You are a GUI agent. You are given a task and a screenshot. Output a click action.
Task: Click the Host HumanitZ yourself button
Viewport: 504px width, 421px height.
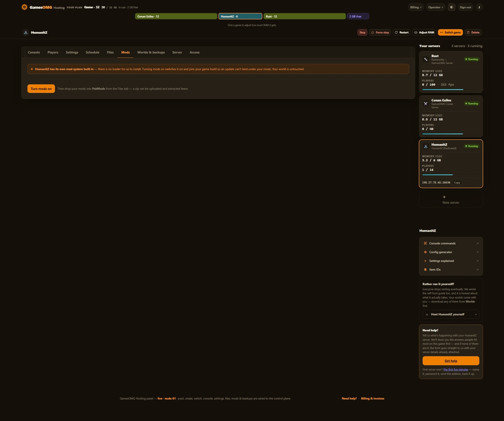pos(451,314)
